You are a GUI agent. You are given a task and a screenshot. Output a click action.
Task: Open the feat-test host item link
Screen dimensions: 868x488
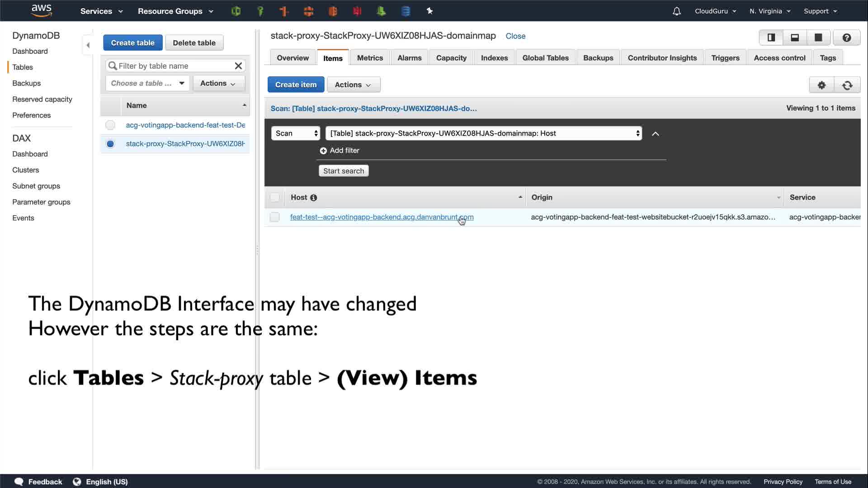point(381,217)
